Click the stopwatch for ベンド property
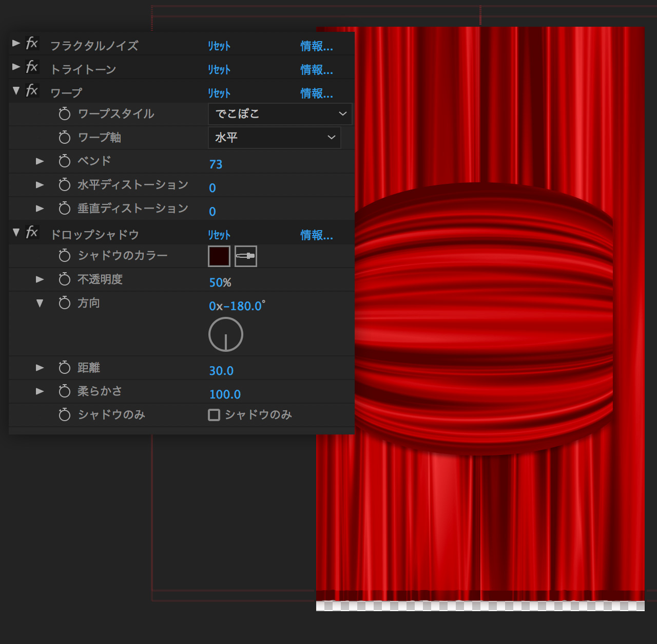Viewport: 657px width, 644px height. [x=65, y=161]
